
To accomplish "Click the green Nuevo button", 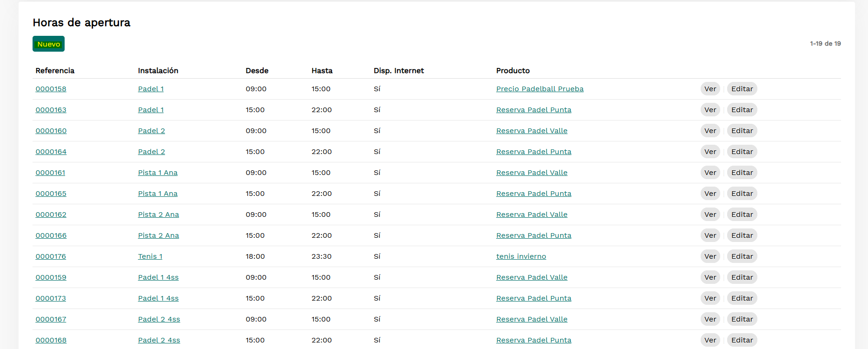I will coord(48,44).
